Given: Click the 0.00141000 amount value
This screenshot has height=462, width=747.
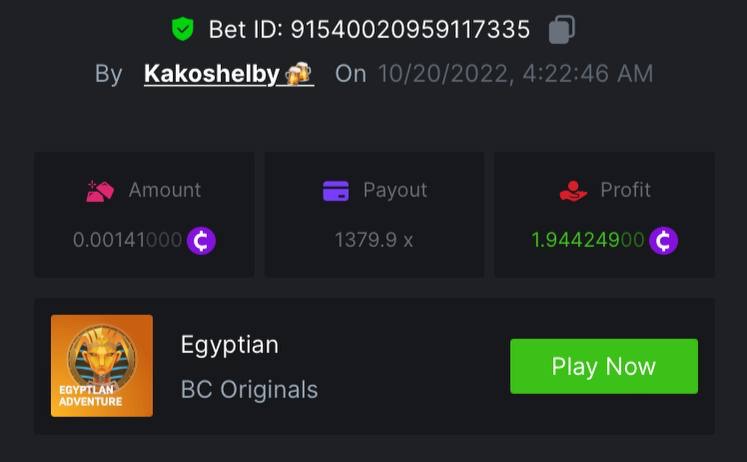Looking at the screenshot, I should (127, 240).
